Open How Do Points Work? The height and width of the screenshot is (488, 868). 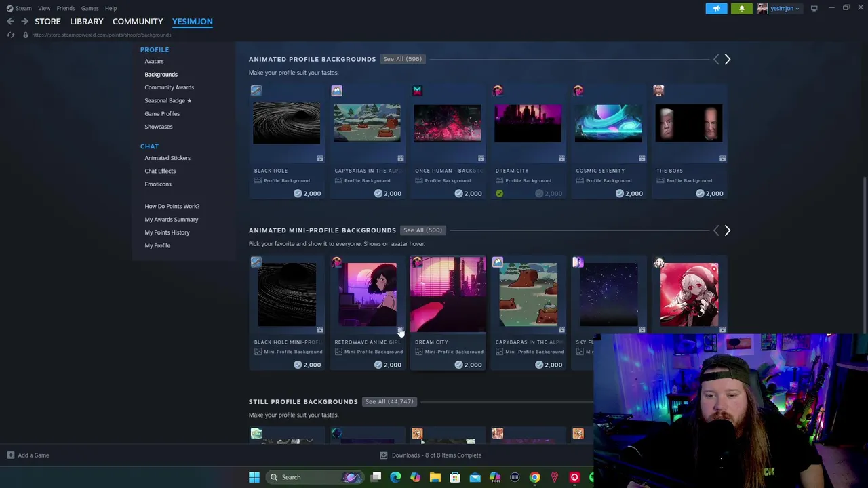coord(172,206)
